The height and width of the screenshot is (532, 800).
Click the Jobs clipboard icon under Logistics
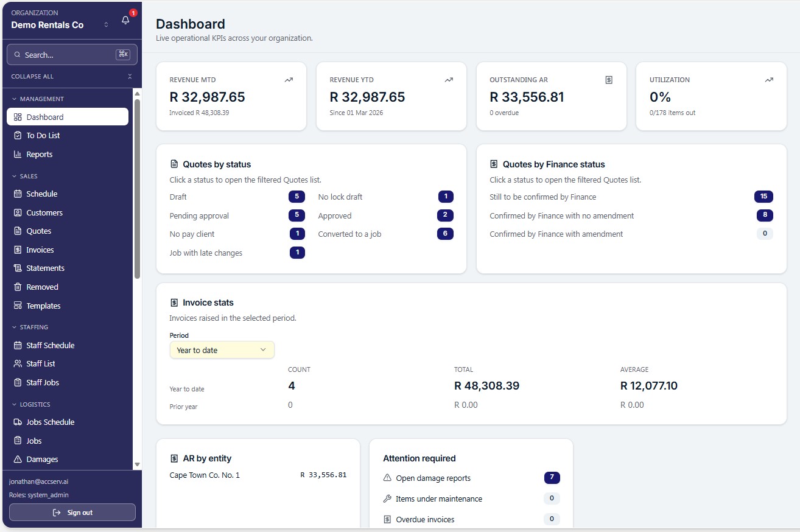[x=18, y=441]
